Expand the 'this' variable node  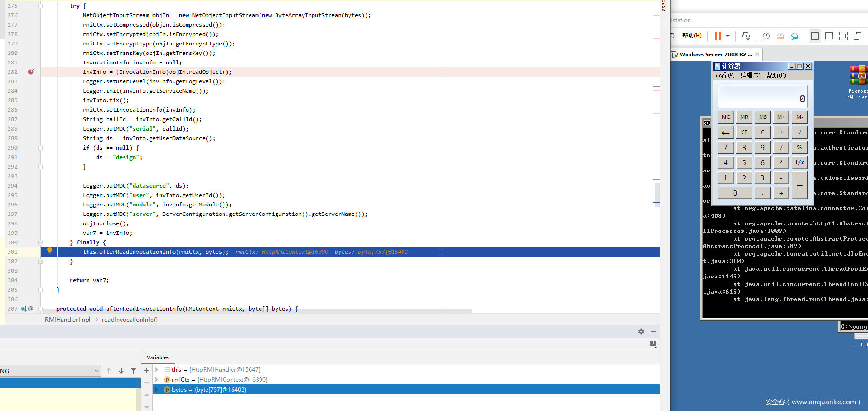click(x=156, y=370)
